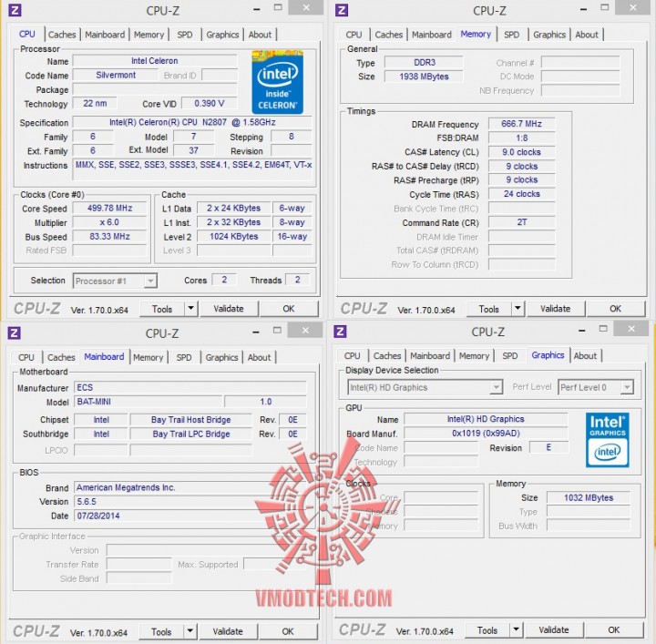Click the CPU-Z app icon in Graphics window
Viewport: 656px width, 644px height.
(340, 332)
